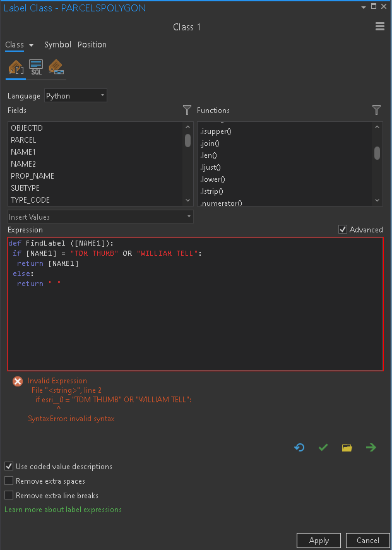392x550 pixels.
Task: Switch to the Symbol tab
Action: point(57,45)
